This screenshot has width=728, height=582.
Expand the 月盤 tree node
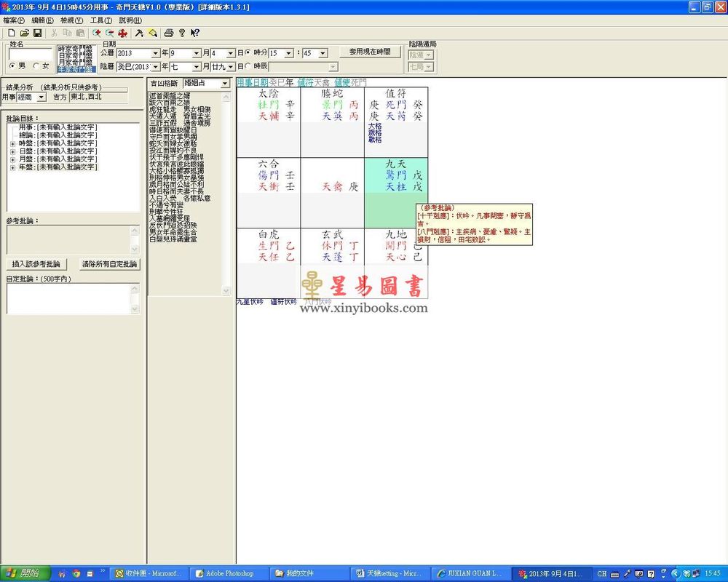[x=12, y=159]
